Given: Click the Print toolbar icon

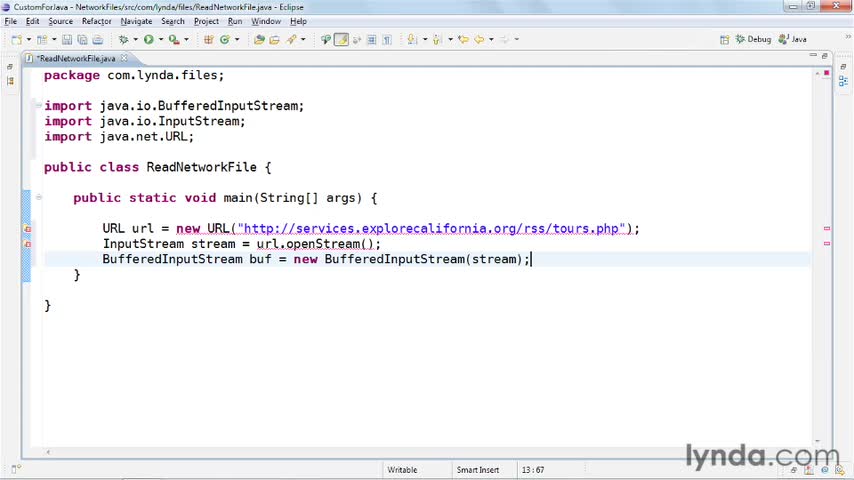Looking at the screenshot, I should [x=98, y=39].
